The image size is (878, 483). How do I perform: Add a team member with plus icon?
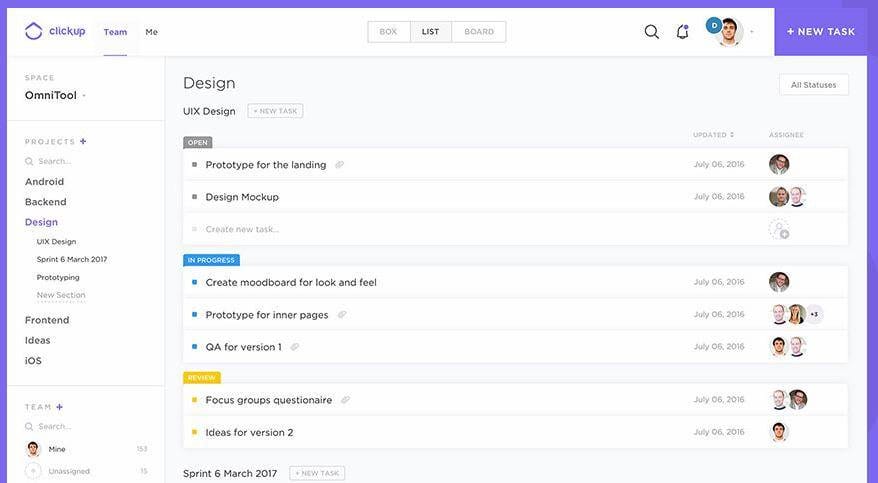[59, 407]
